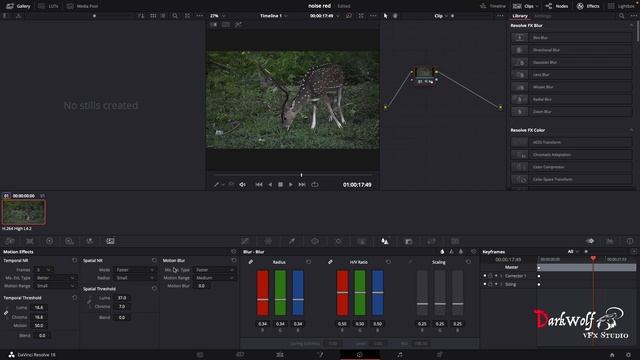Select the Box Blur effect
The height and width of the screenshot is (360, 640).
click(x=571, y=38)
